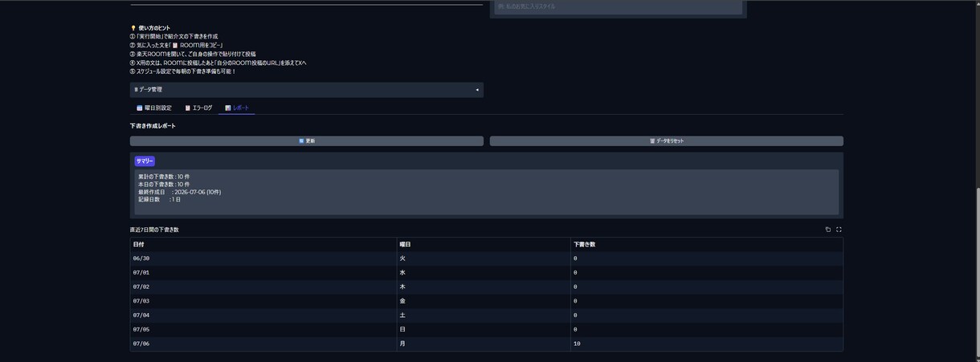Click the 日 weekday cell

[x=484, y=329]
